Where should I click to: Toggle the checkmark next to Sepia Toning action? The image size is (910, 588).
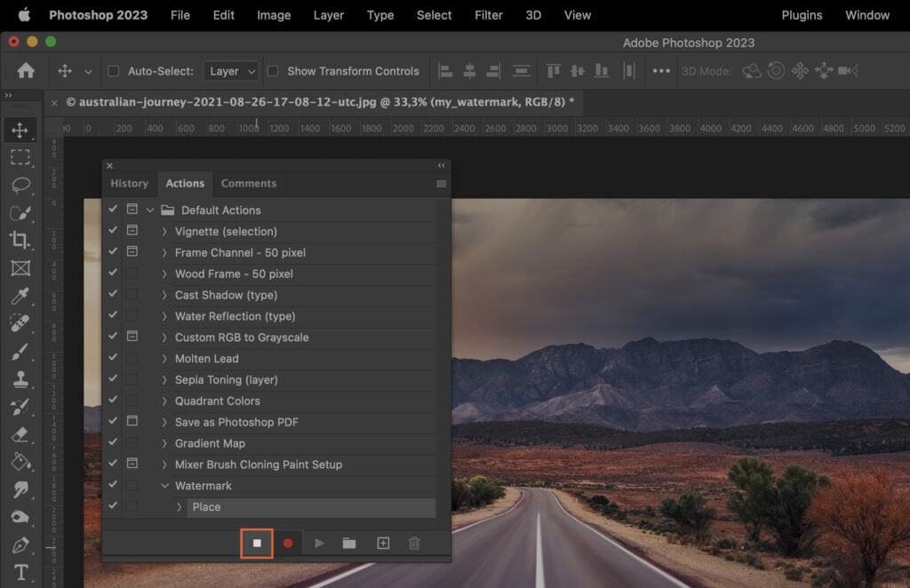(112, 379)
